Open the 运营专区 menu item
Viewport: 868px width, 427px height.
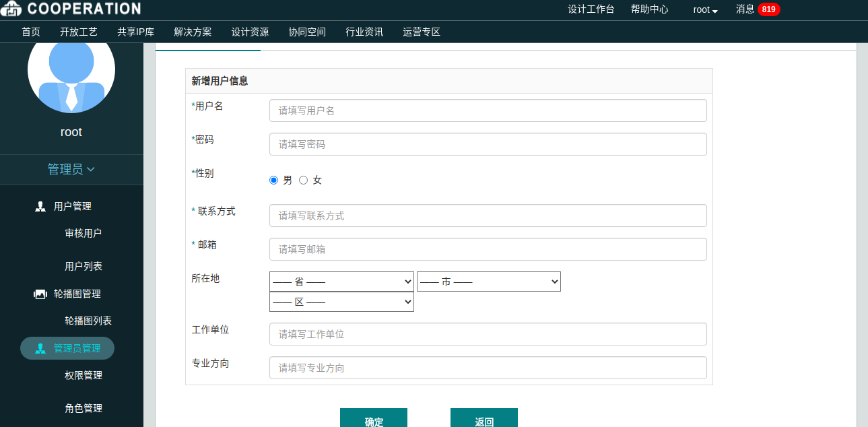click(x=422, y=32)
